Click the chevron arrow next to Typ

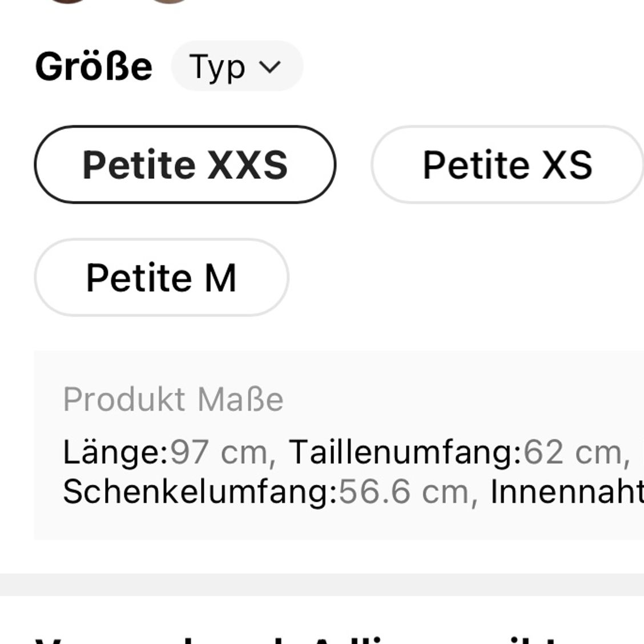(270, 67)
